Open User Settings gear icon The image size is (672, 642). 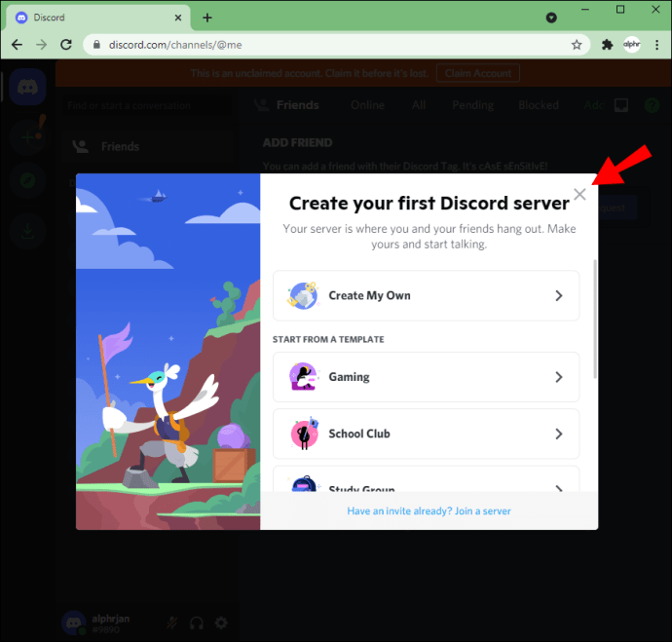pyautogui.click(x=221, y=623)
